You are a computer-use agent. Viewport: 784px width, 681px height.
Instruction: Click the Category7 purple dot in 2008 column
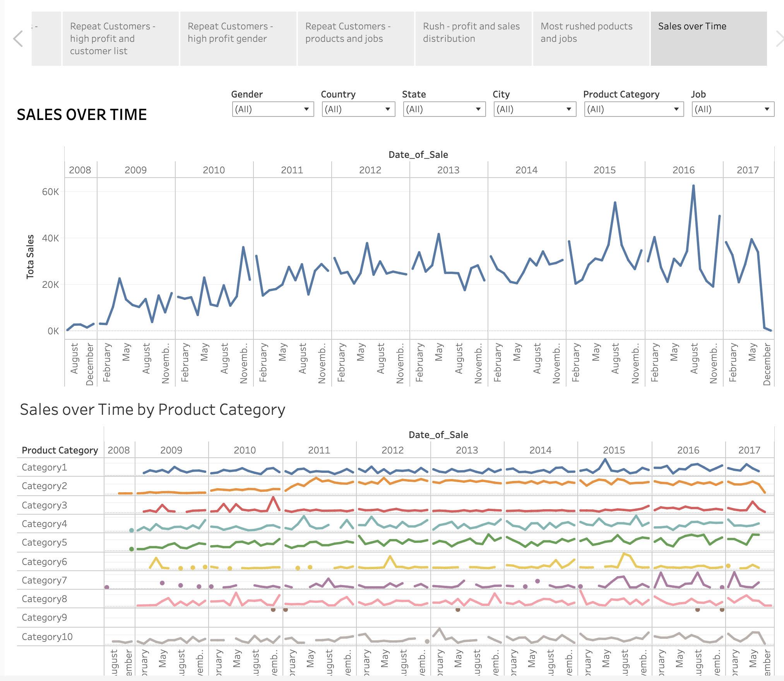pyautogui.click(x=107, y=587)
